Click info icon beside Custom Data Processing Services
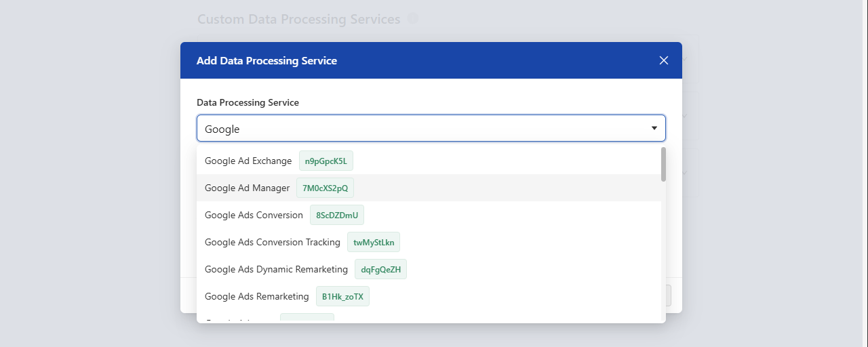The height and width of the screenshot is (347, 868). click(413, 18)
